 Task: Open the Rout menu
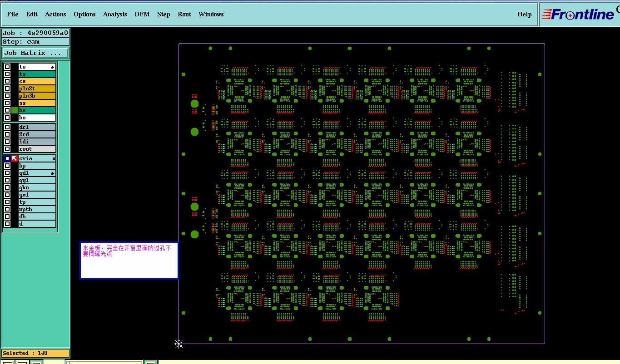point(184,14)
